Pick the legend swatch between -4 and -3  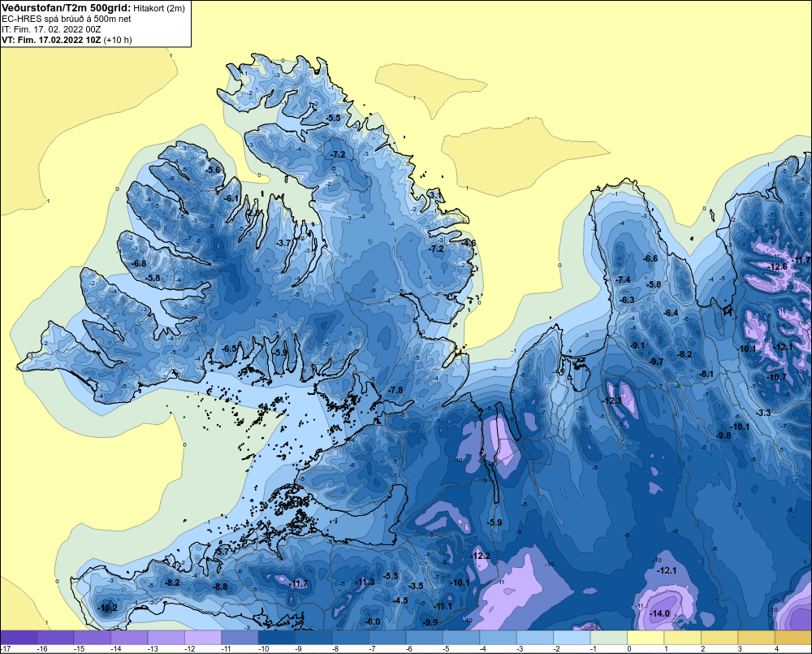click(499, 638)
